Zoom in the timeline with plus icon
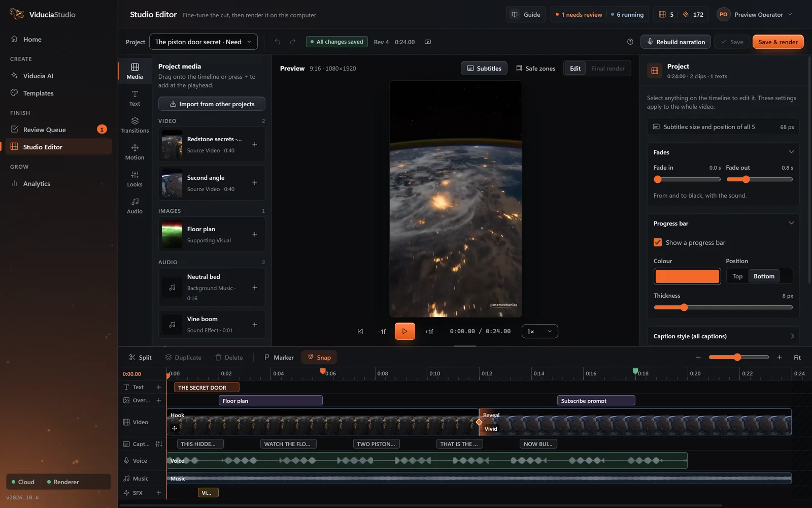812x508 pixels. 780,357
